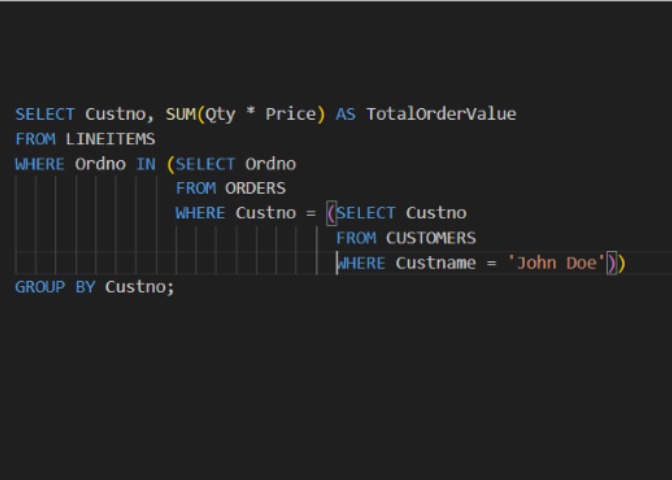Click Ordno after the nested SELECT keyword
Screen dimensions: 672x480
tap(270, 164)
